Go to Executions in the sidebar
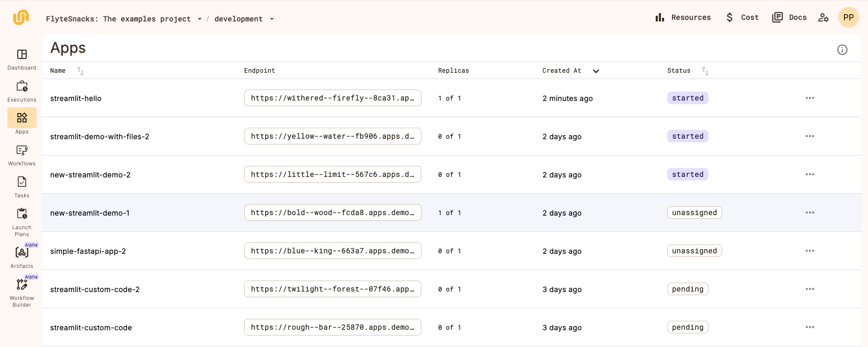 coord(22,87)
